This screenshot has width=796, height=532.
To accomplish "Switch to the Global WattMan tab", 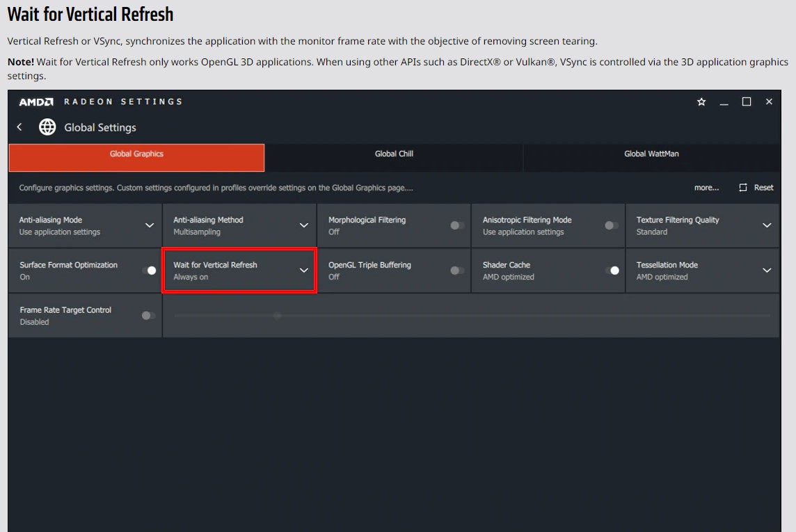I will click(x=651, y=158).
